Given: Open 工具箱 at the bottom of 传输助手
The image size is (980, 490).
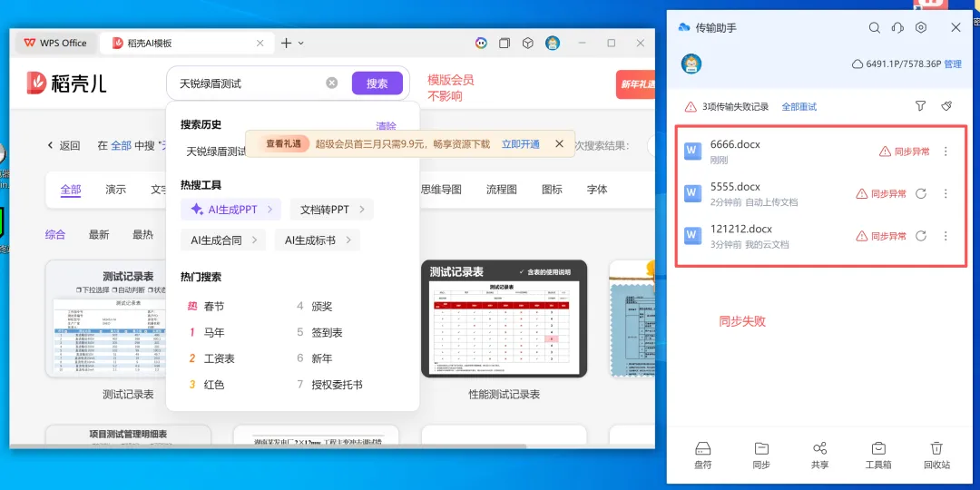Looking at the screenshot, I should pyautogui.click(x=878, y=456).
